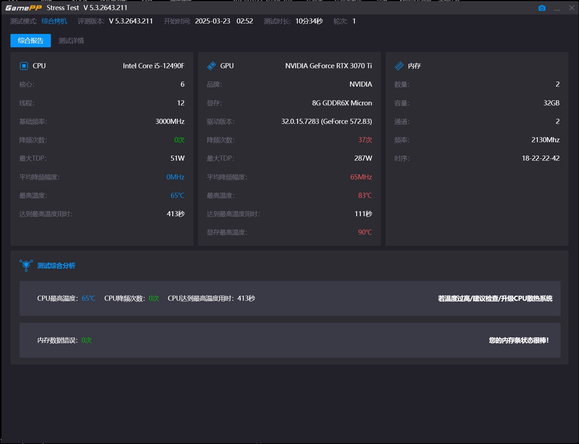
Task: Click the red 83°C GPU max temperature value
Action: (365, 195)
